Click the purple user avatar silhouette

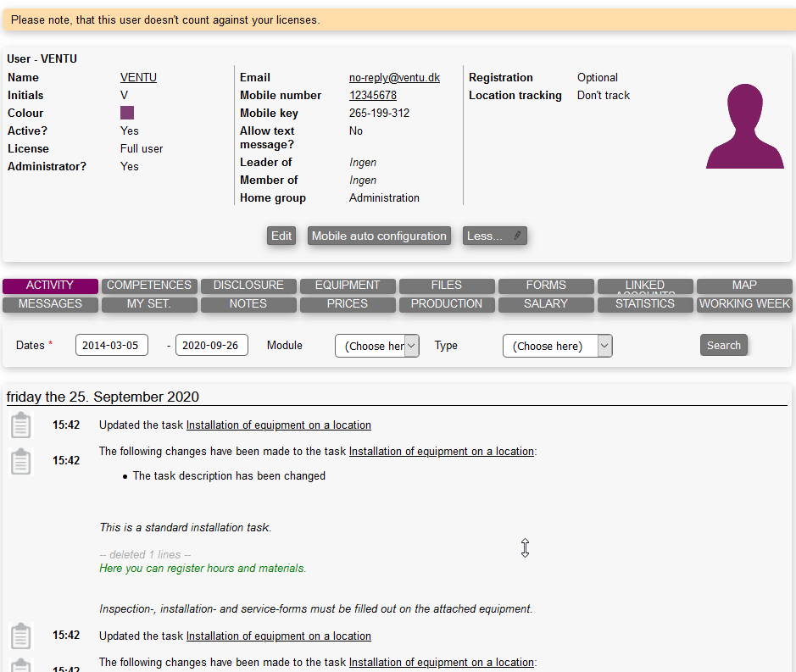744,126
